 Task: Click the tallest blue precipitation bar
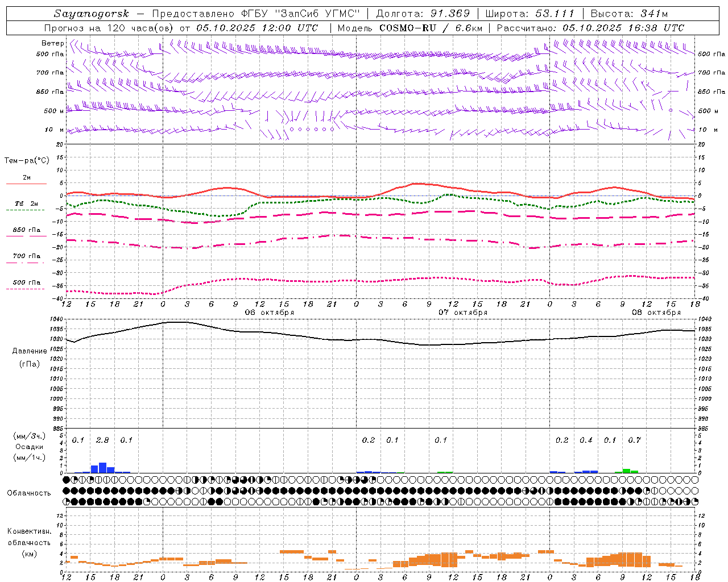click(103, 468)
